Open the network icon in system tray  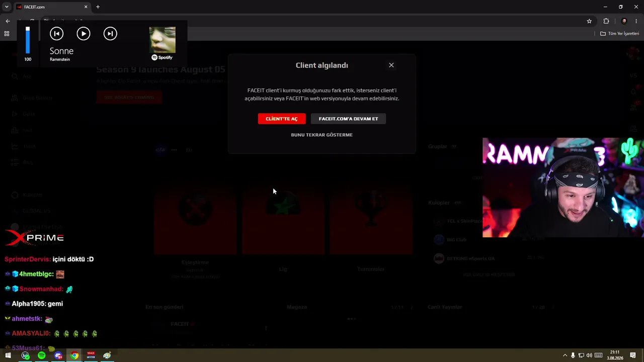coord(581,355)
